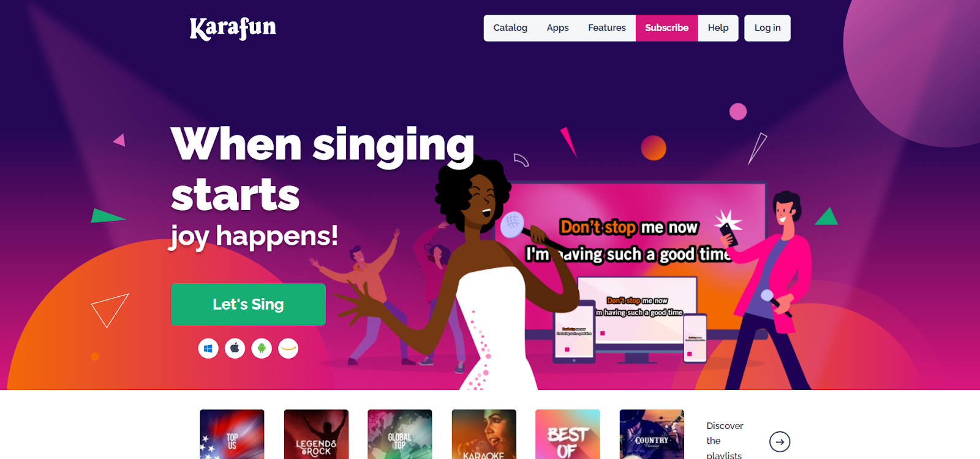
Task: Select the Karaoke playlist cover
Action: 484,435
